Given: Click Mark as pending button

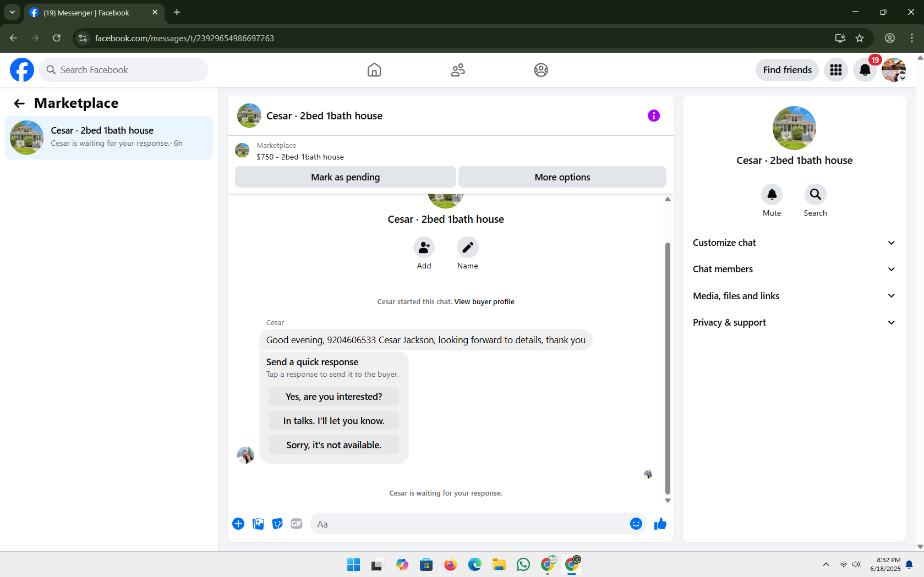Looking at the screenshot, I should click(x=346, y=177).
